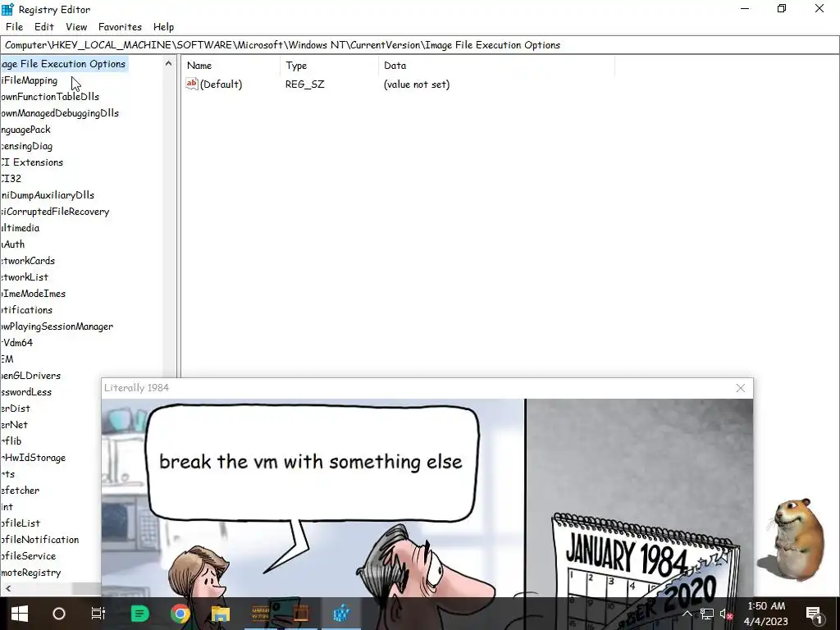840x630 pixels.
Task: Select the PasswordLess key
Action: pos(25,392)
